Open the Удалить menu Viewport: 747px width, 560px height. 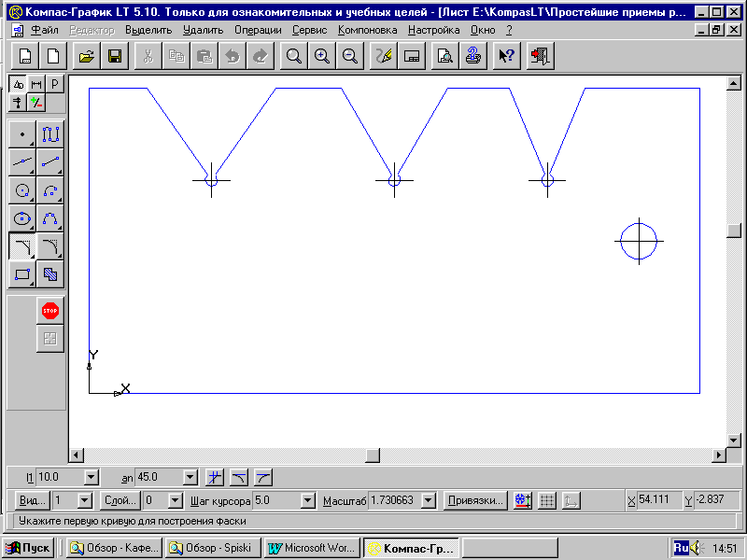click(203, 30)
